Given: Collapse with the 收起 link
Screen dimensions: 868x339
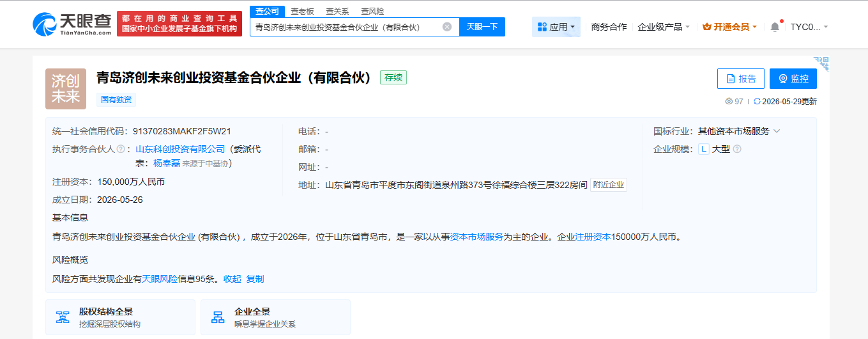Looking at the screenshot, I should click(232, 279).
